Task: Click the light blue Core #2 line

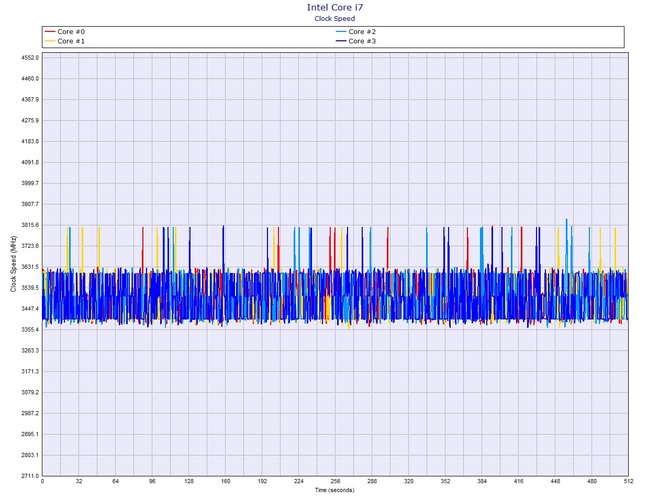Action: (x=341, y=32)
